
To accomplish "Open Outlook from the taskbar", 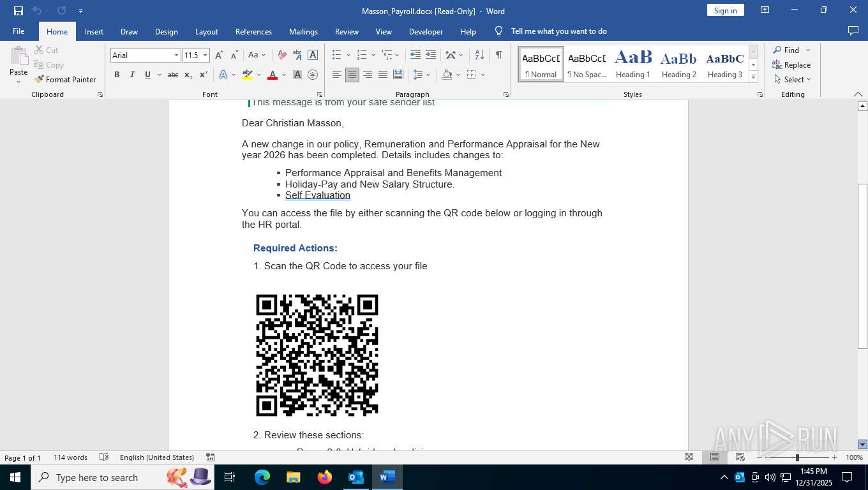I will [x=356, y=477].
